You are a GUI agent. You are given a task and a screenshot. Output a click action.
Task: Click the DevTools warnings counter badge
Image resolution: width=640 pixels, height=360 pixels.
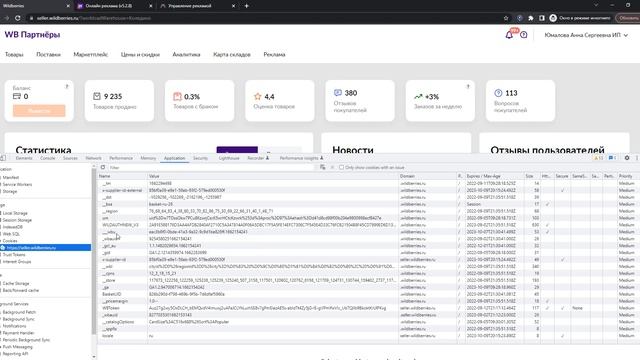[598, 158]
